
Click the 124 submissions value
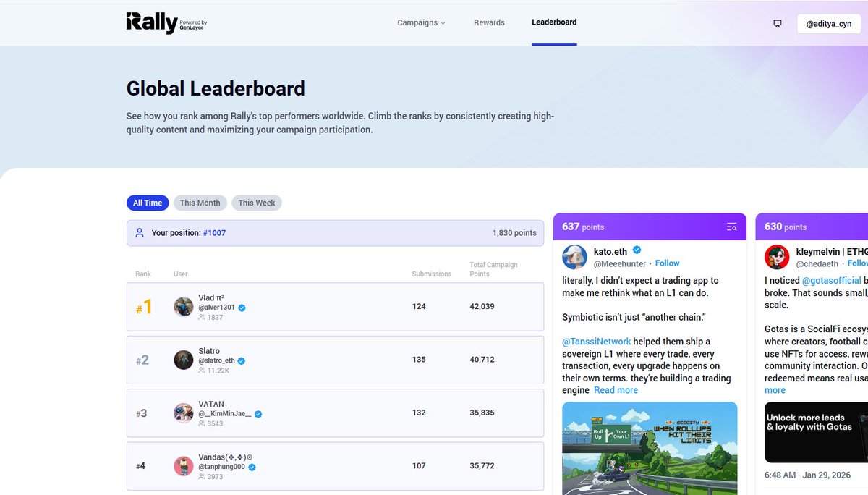pyautogui.click(x=419, y=306)
